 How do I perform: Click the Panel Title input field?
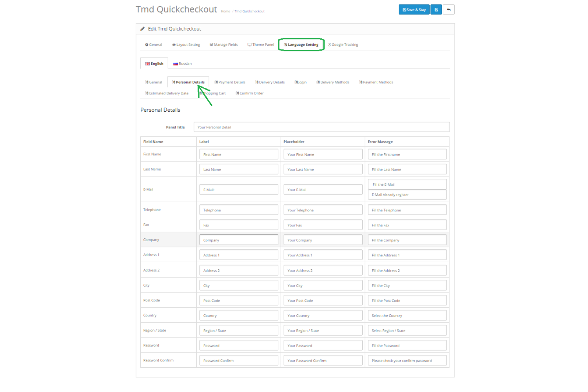tap(321, 127)
